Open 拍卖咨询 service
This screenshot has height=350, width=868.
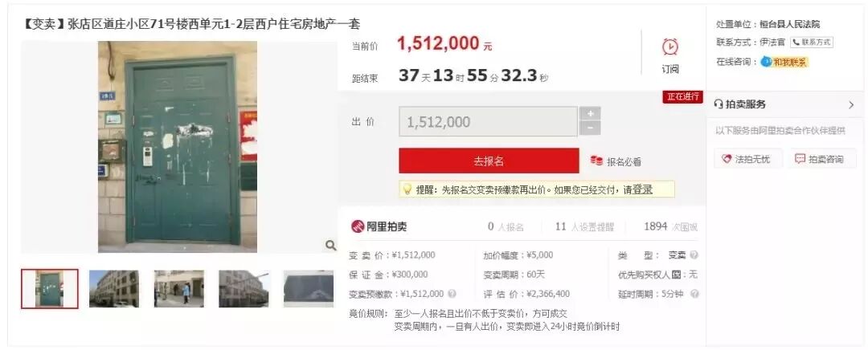(x=819, y=159)
